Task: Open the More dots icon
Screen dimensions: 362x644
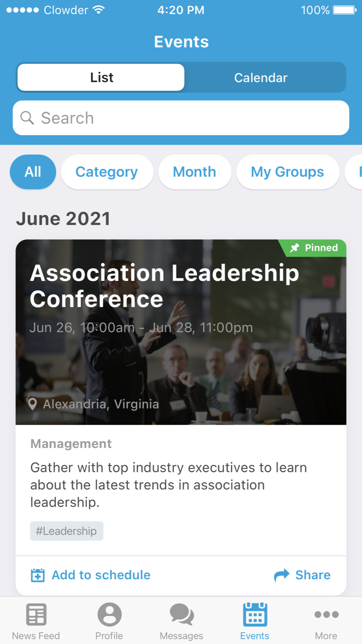Action: click(327, 614)
